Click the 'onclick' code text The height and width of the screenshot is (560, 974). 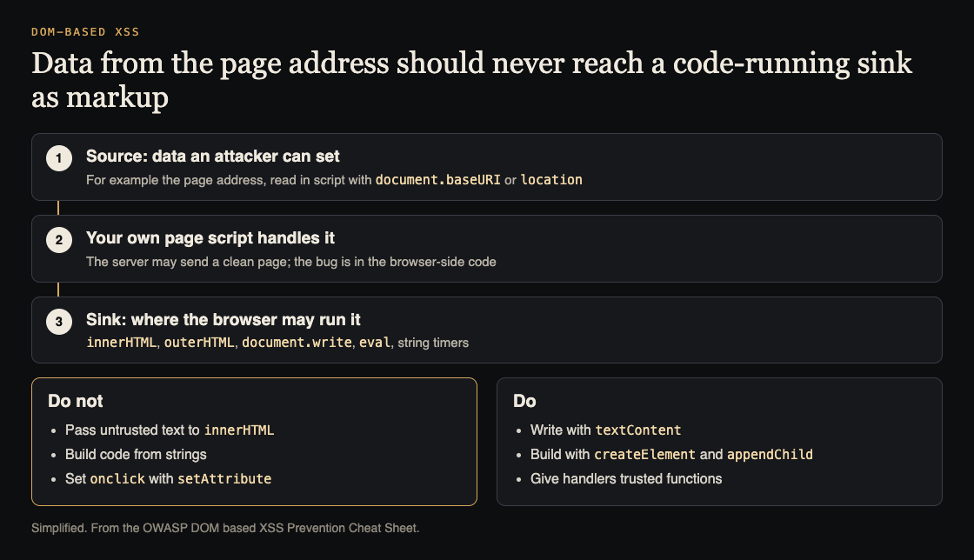(117, 478)
